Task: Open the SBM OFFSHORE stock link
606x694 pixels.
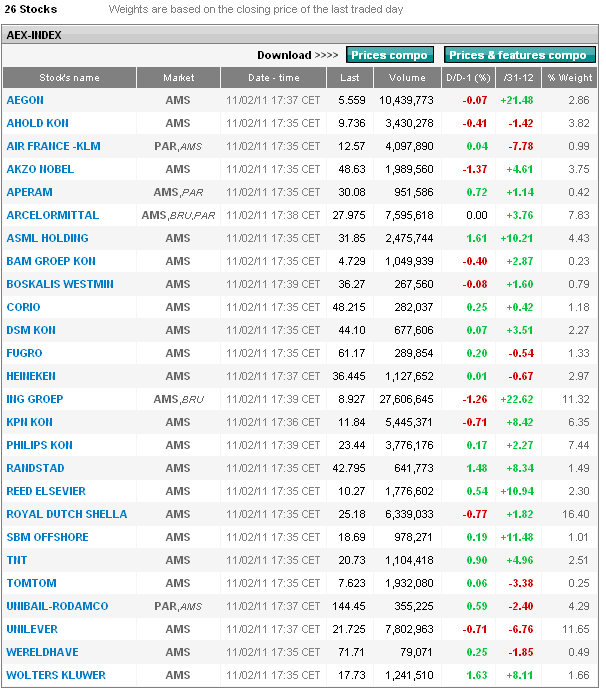Action: 47,538
